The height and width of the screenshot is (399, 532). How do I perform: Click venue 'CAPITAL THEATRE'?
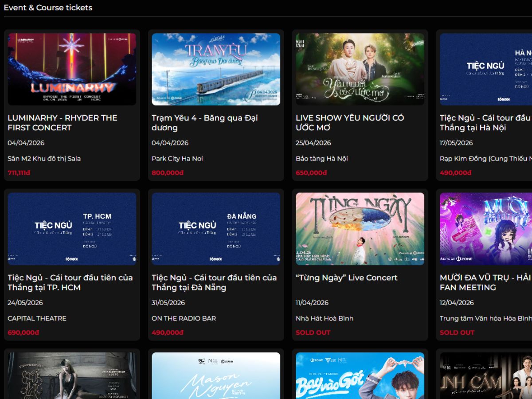(x=37, y=318)
